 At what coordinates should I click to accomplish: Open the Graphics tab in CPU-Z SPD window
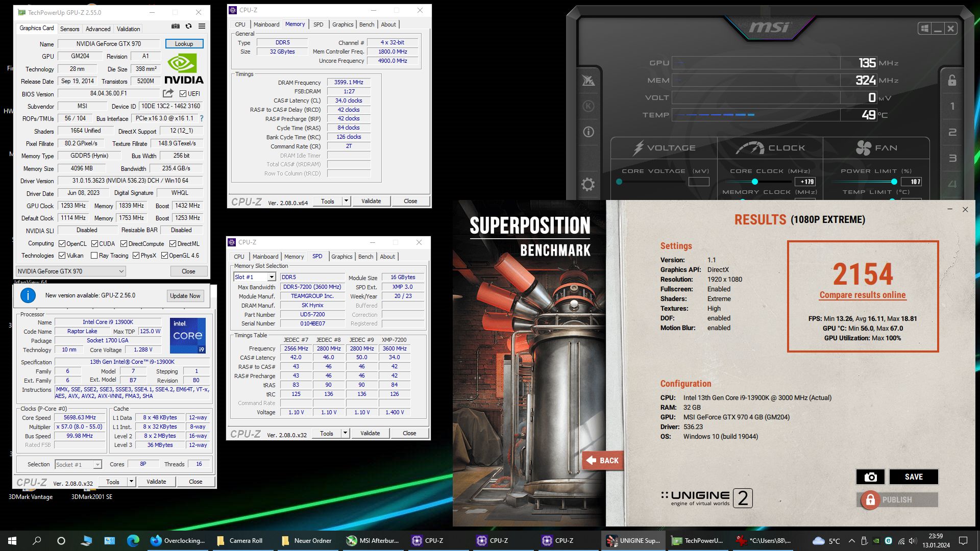(341, 257)
